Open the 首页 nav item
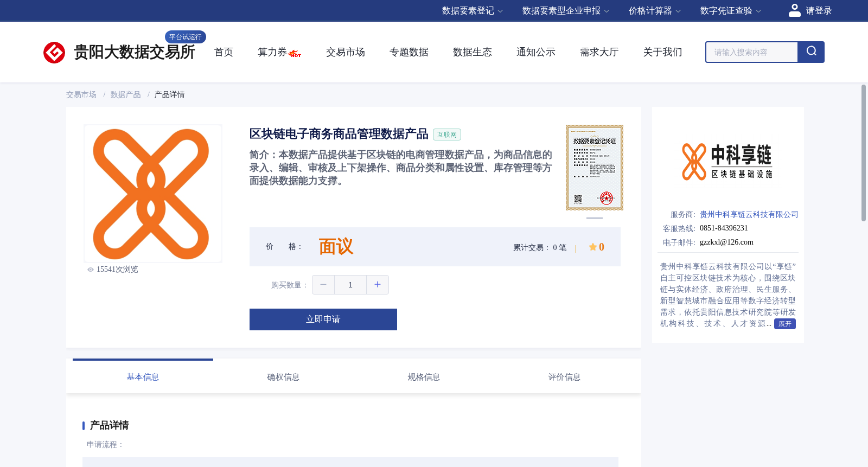This screenshot has height=467, width=868. coord(224,52)
